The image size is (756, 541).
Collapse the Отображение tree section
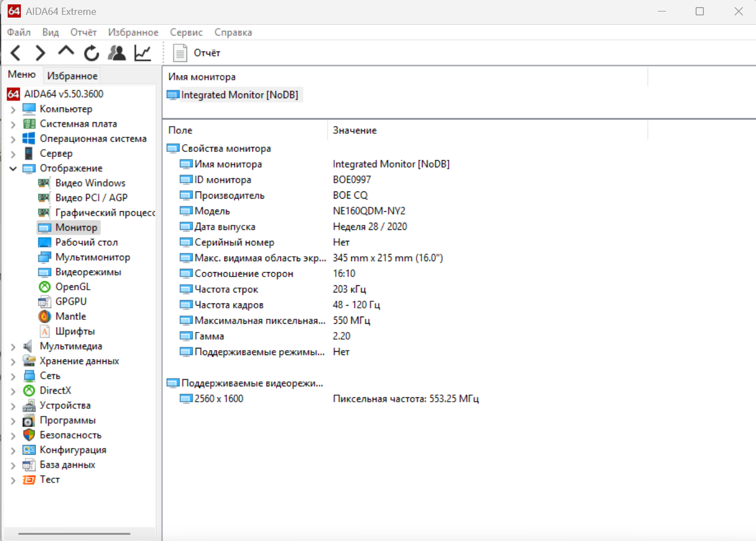click(13, 168)
